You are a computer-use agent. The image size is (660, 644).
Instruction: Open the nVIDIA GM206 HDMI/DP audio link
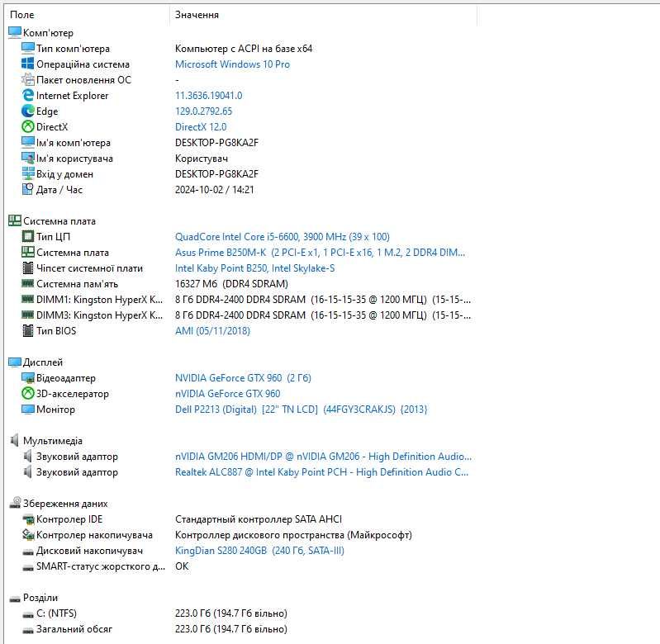[323, 456]
